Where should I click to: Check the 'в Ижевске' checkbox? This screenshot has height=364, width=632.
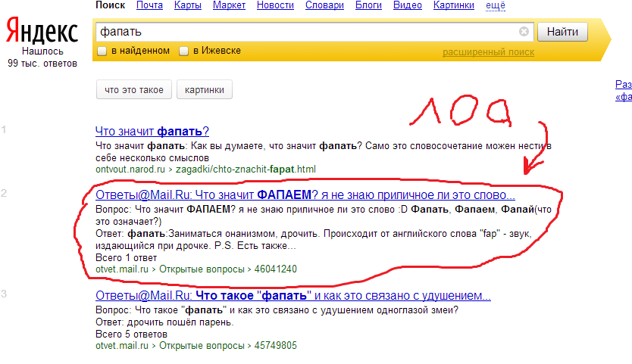(x=184, y=51)
